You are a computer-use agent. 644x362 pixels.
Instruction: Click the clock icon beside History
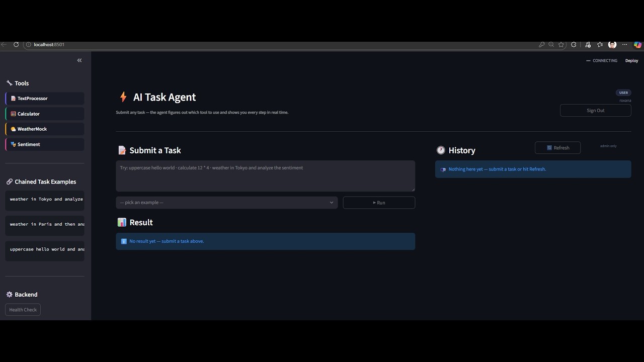441,150
